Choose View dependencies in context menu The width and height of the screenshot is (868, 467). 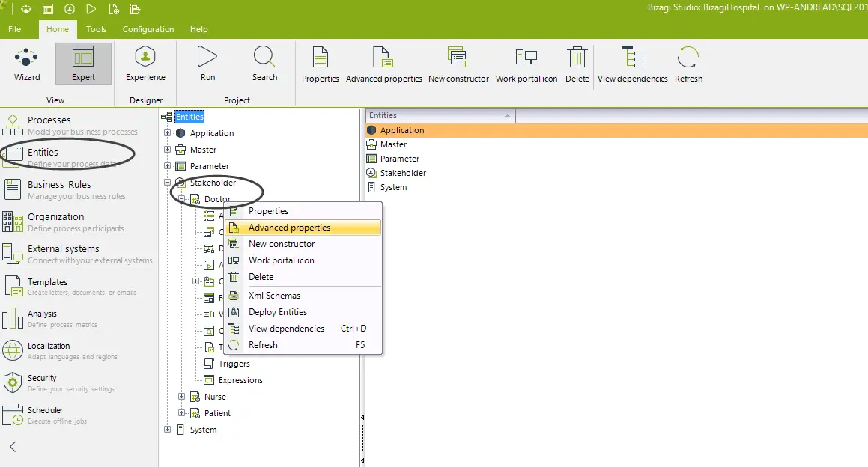click(303, 328)
